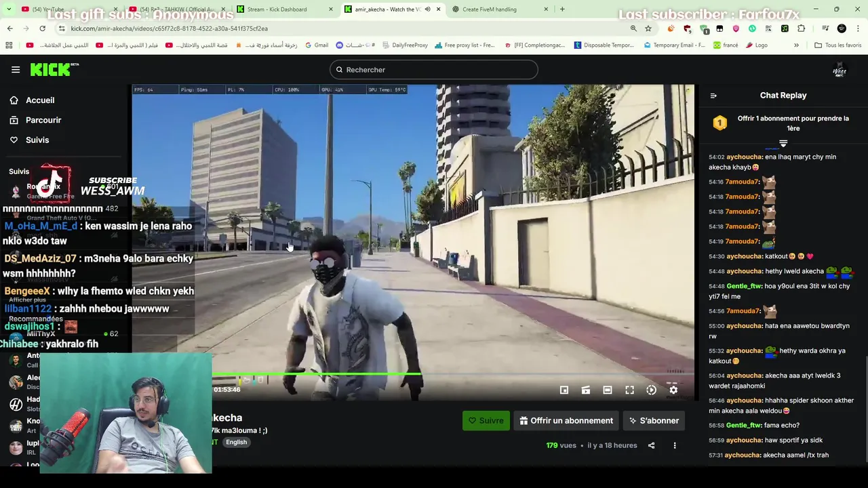Open the playback speed control

tap(651, 390)
